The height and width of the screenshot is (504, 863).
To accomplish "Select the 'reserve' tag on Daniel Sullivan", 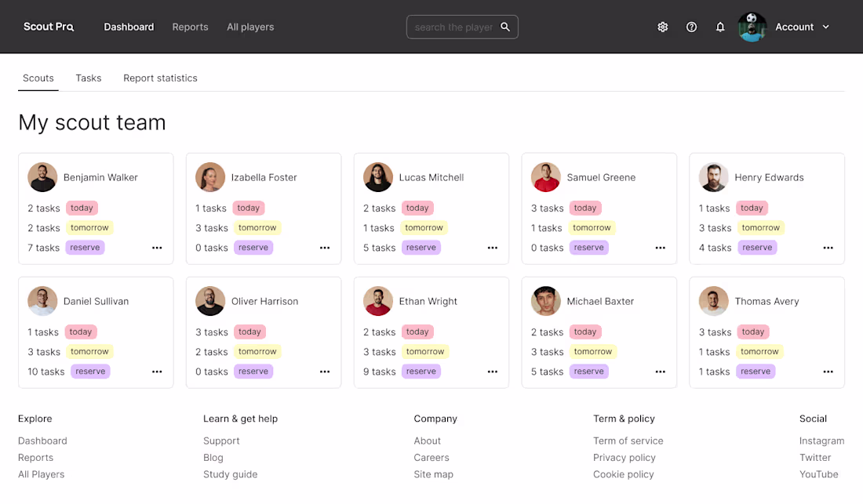I will (90, 371).
